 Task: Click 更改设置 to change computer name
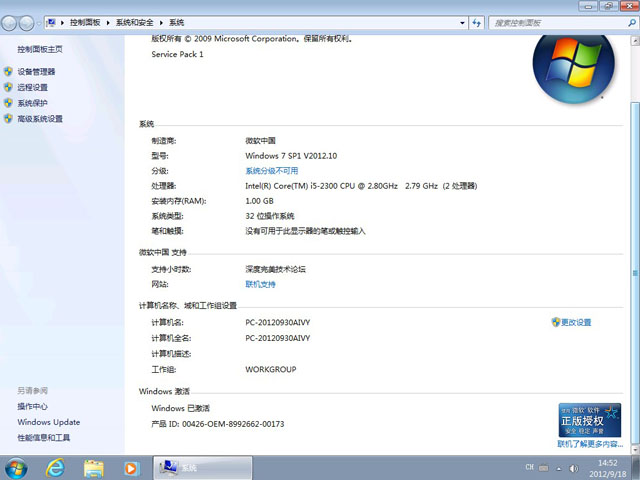tap(576, 322)
